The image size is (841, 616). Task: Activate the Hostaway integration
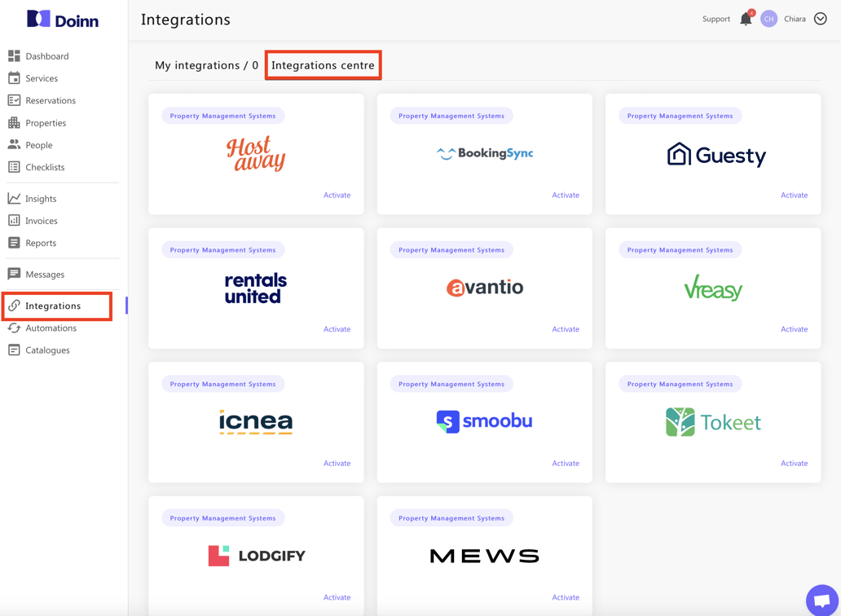pos(337,196)
